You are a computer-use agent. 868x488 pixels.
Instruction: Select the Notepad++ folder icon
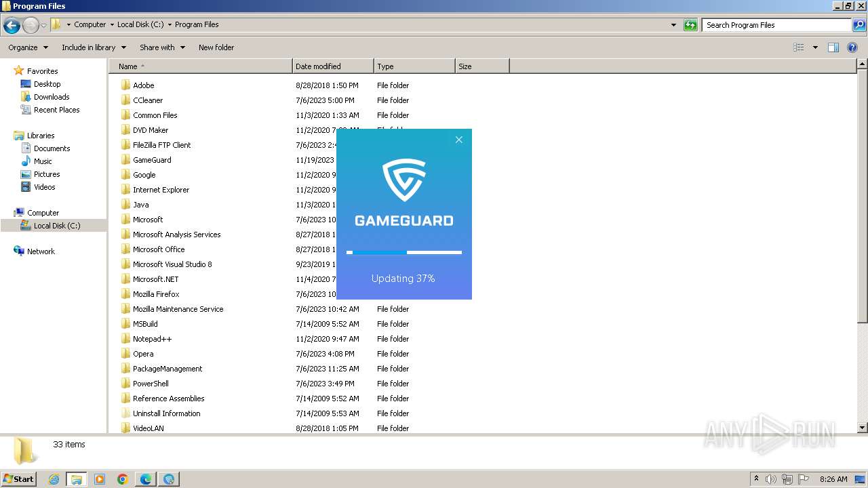126,339
